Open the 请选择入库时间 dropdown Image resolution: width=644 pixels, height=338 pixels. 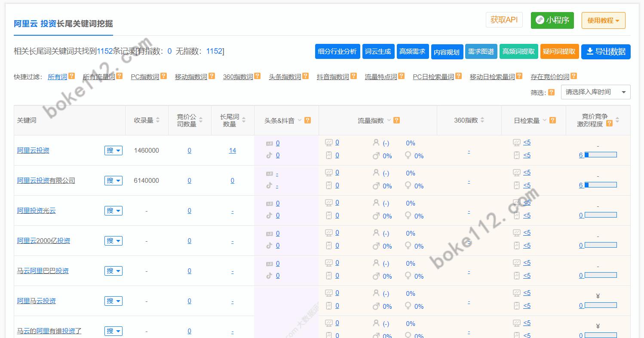[595, 92]
